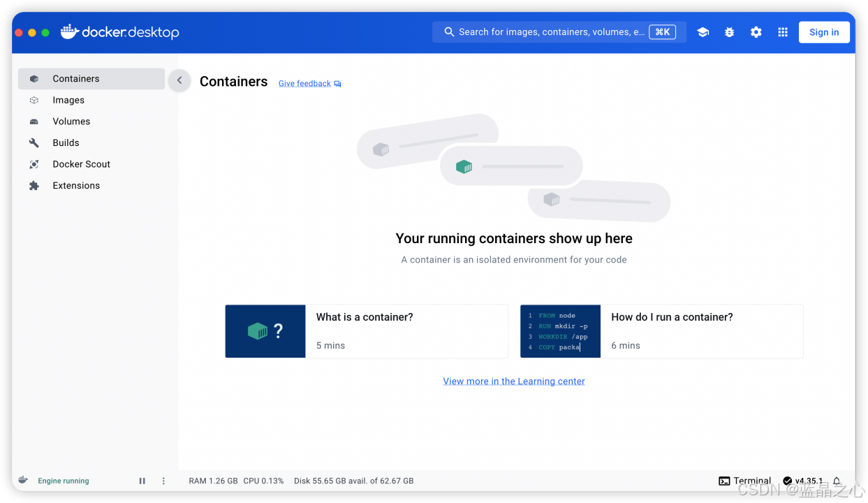Click the '5 mins' duration text
The height and width of the screenshot is (503, 868).
click(330, 346)
